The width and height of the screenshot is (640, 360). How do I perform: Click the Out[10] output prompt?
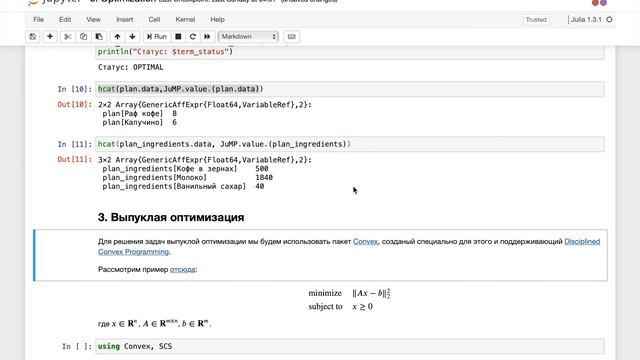tap(75, 104)
